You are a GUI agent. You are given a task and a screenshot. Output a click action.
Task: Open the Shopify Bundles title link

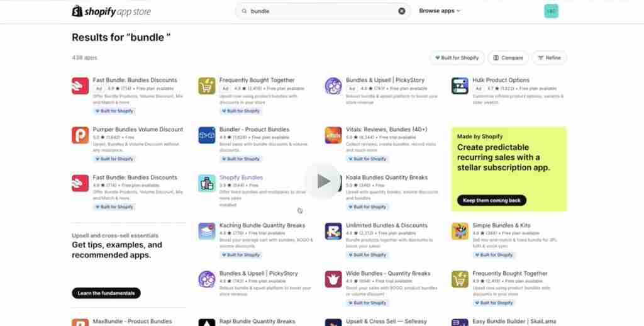pos(241,177)
